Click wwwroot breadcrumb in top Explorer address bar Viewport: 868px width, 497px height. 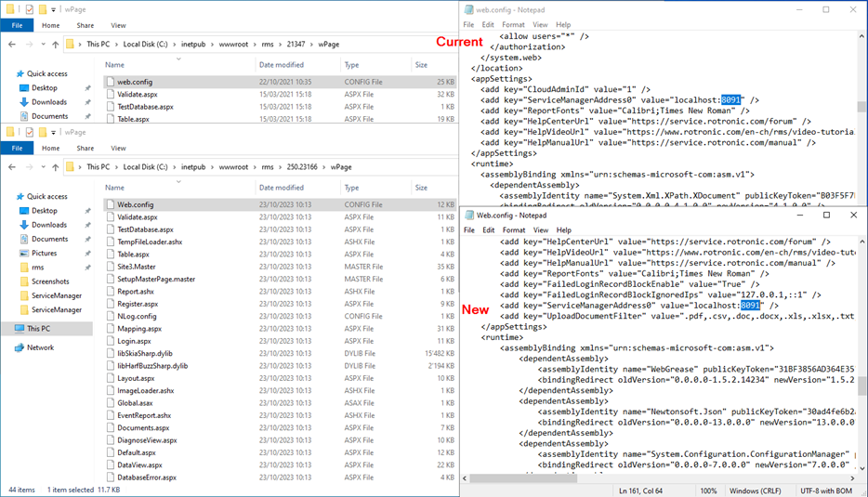click(233, 45)
